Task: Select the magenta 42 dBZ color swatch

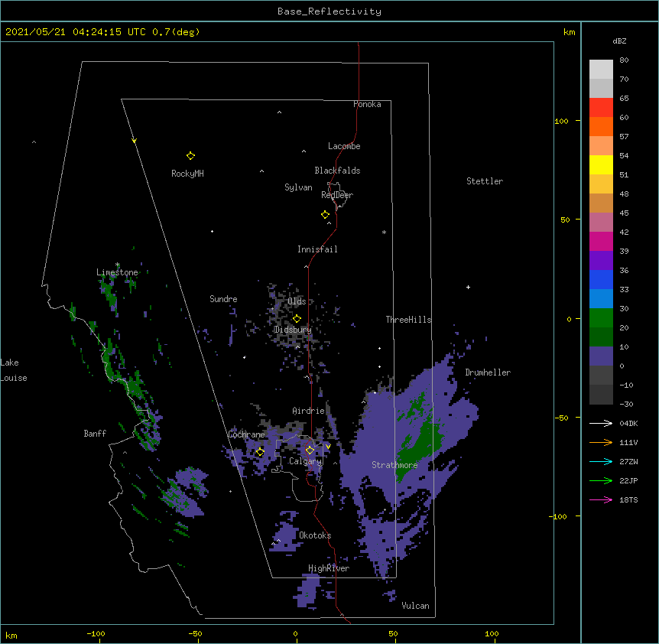Action: (601, 241)
